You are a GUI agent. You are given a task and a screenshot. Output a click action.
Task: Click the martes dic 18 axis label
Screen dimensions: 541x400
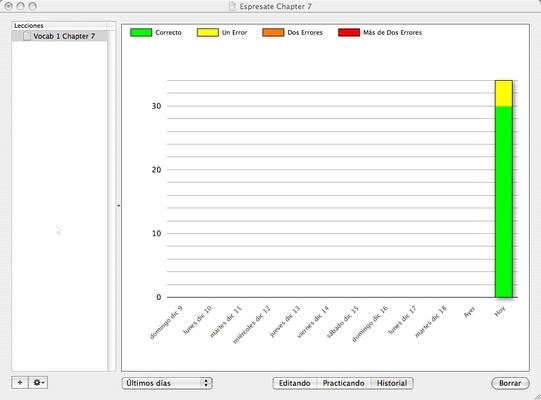coord(430,322)
